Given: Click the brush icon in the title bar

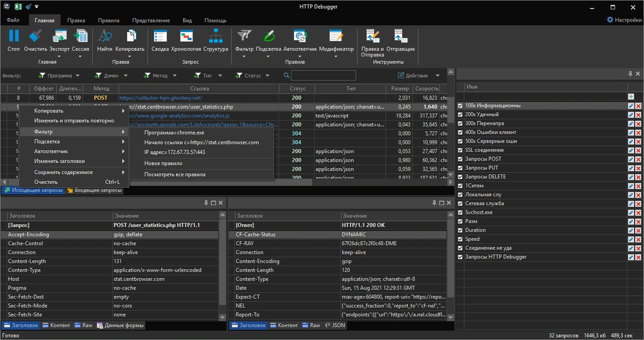Looking at the screenshot, I should click(x=28, y=6).
